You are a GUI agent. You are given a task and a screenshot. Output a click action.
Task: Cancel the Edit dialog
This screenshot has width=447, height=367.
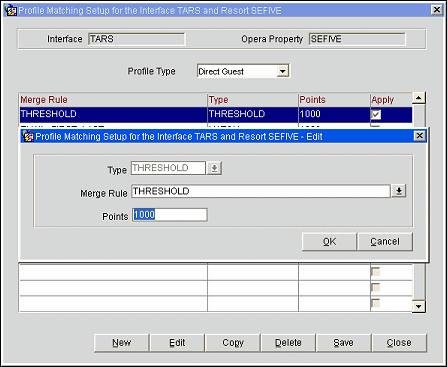coord(385,242)
